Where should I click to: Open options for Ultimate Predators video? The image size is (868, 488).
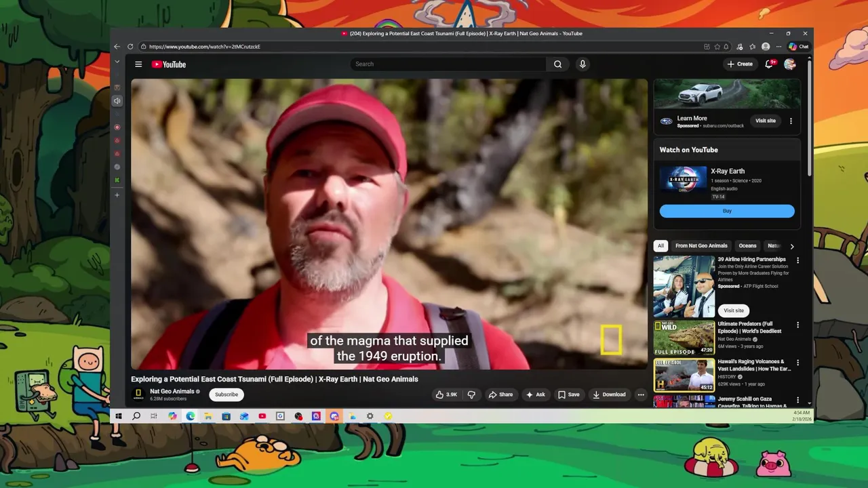click(797, 325)
